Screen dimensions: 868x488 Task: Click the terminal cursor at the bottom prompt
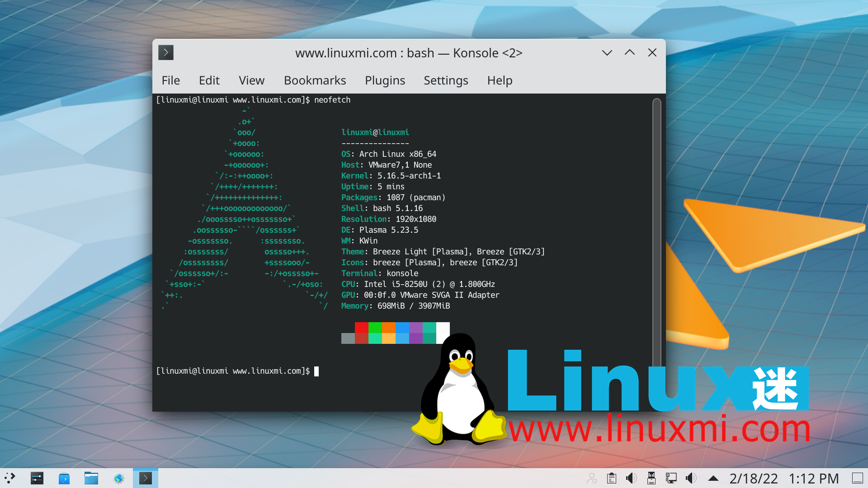coord(316,371)
